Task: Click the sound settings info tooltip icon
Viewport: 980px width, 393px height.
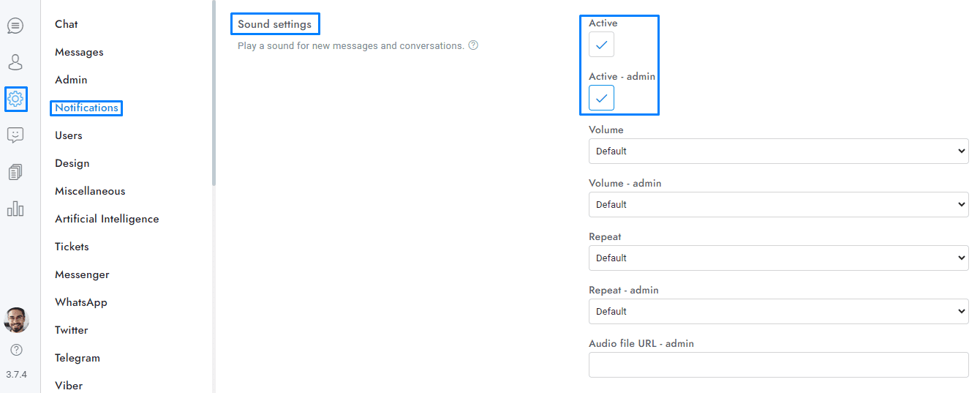Action: pos(473,45)
